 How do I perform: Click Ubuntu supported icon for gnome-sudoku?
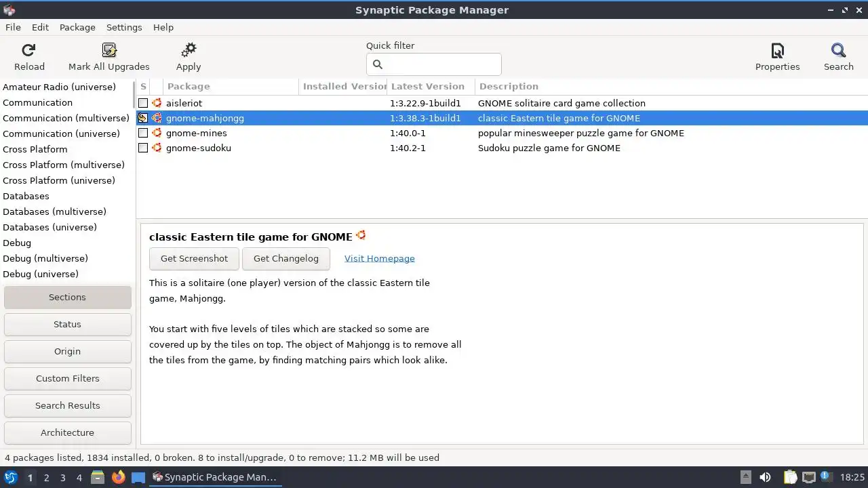[157, 148]
